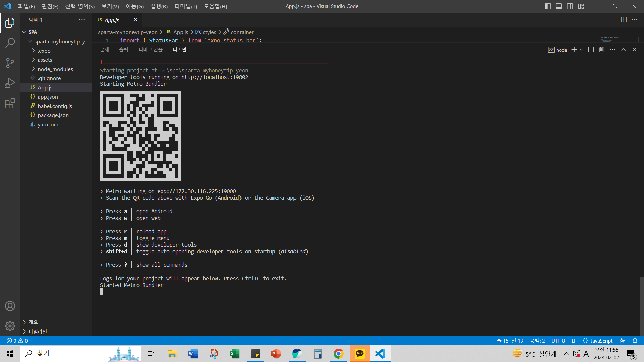Screen dimensions: 644x362
Task: Open Explorer views and more actions ellipsis
Action: tap(82, 20)
